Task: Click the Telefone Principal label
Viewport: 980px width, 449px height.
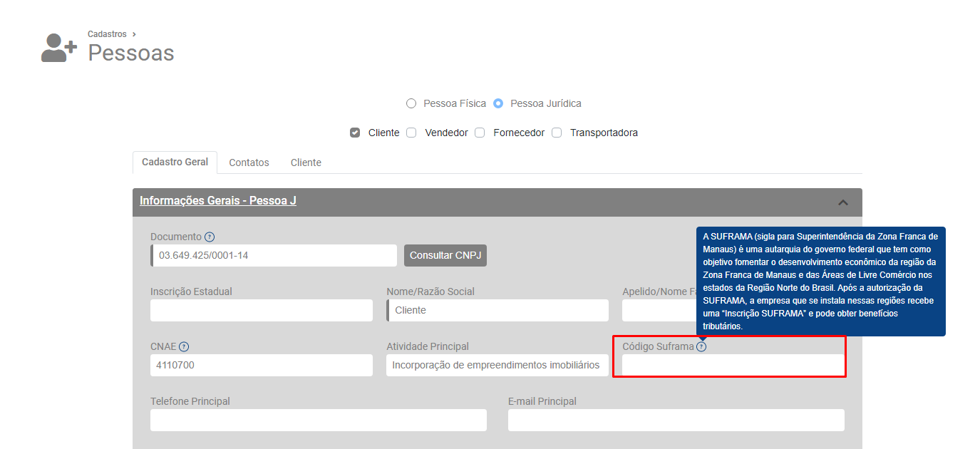Action: (x=190, y=401)
